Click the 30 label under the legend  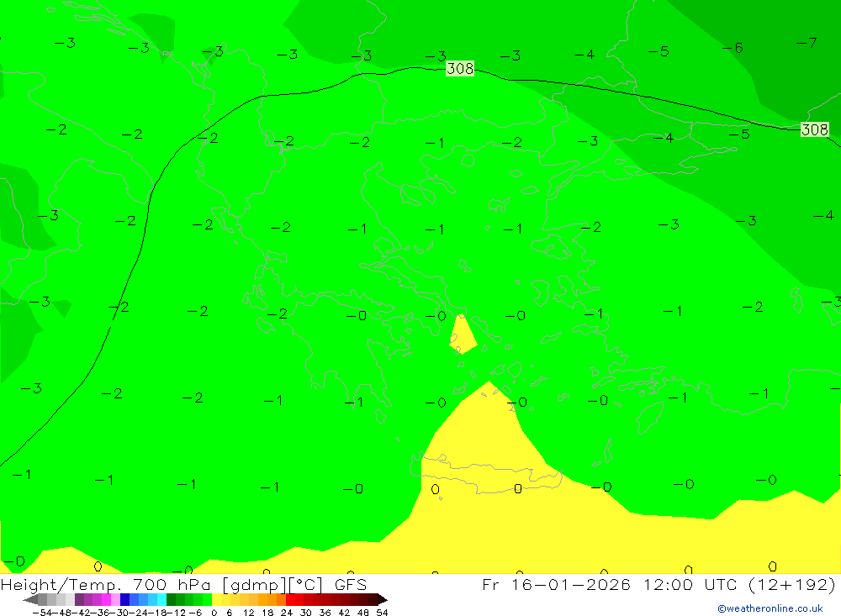[x=306, y=613]
